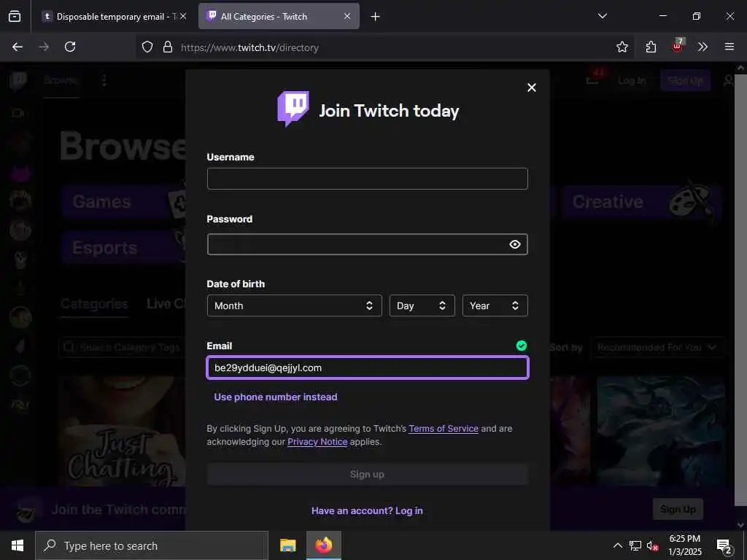Click Browse in Twitch top navigation
Screen dimensions: 747x560
tap(61, 80)
